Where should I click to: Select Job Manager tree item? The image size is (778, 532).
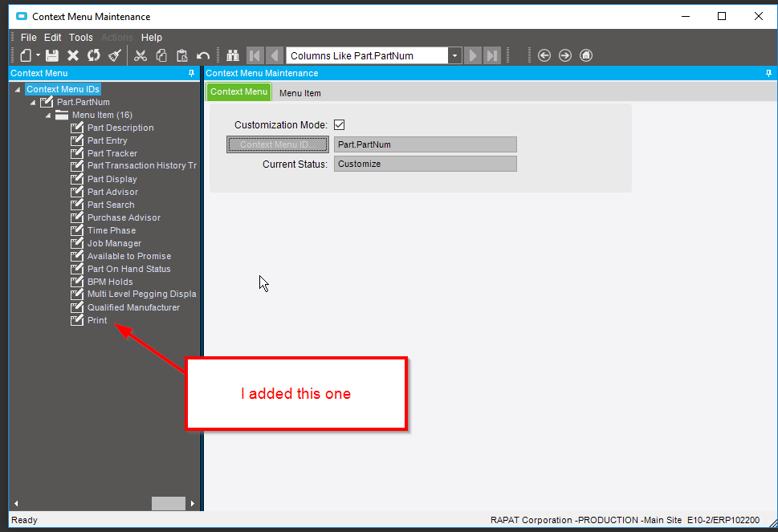pos(114,243)
